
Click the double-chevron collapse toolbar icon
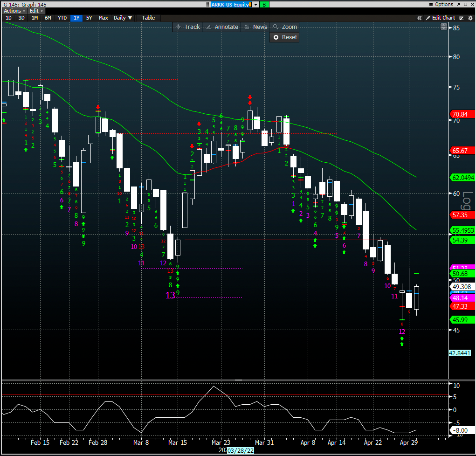419,18
